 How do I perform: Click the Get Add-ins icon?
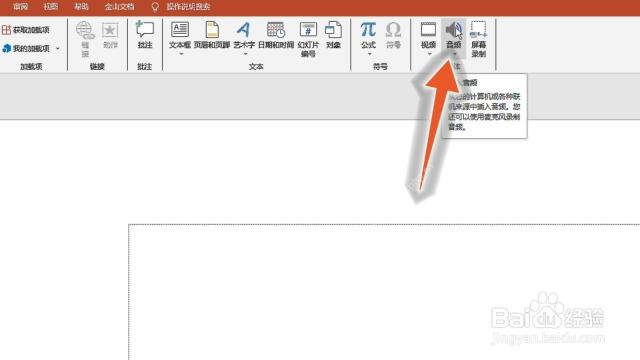tap(6, 30)
